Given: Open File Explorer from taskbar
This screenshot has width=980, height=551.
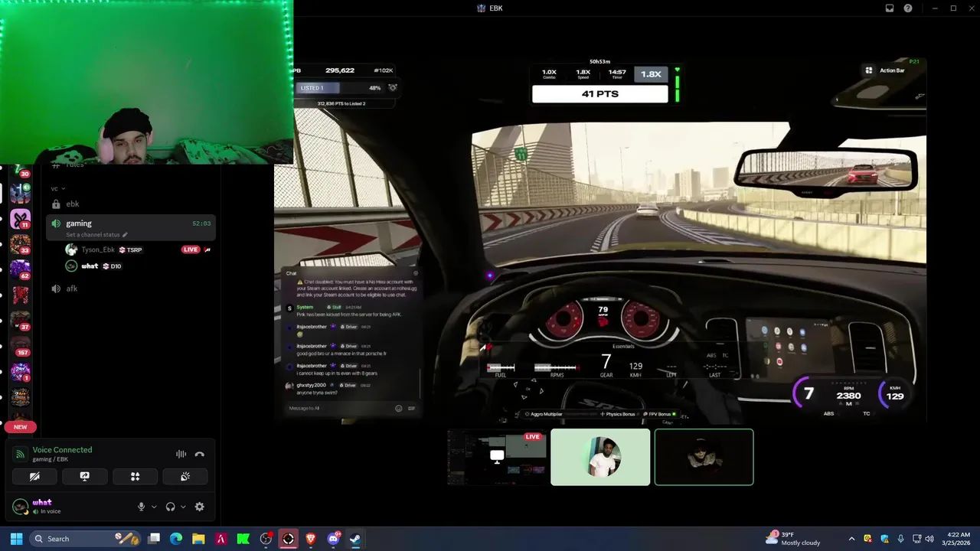Looking at the screenshot, I should pyautogui.click(x=198, y=539).
